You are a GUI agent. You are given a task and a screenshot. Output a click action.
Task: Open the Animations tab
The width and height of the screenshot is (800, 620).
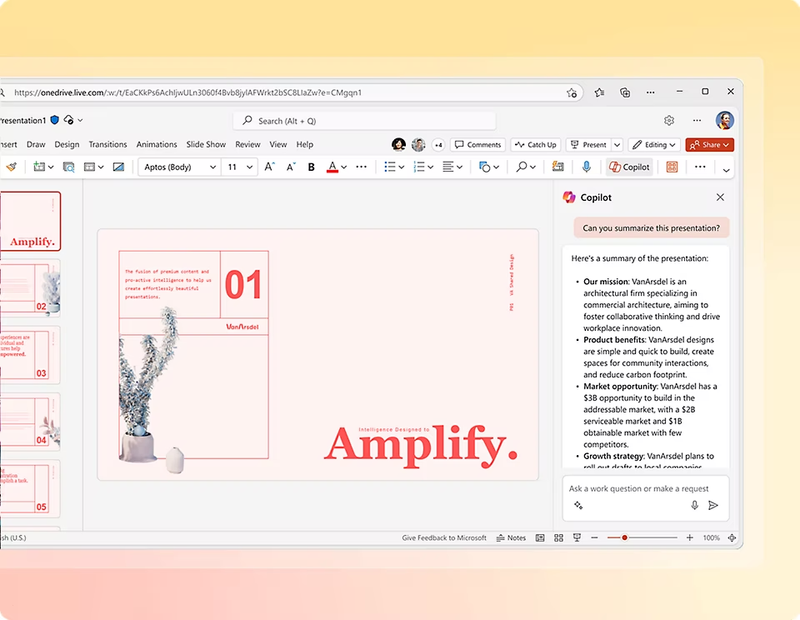click(157, 144)
